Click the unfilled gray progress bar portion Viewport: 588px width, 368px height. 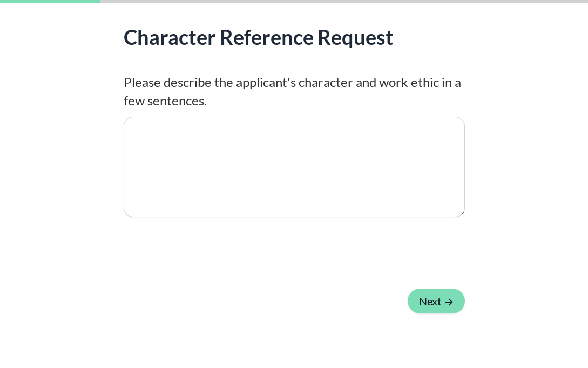pos(344,1)
